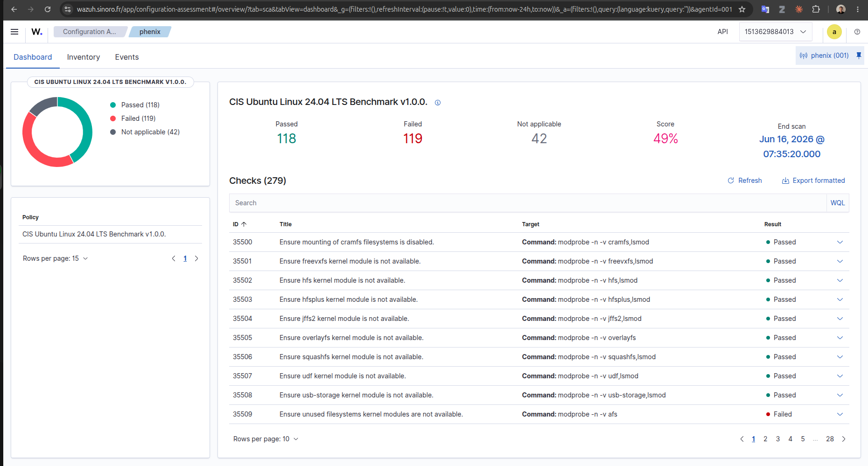This screenshot has height=466, width=868.
Task: Open the Configuration A... breadcrumb
Action: pos(90,32)
